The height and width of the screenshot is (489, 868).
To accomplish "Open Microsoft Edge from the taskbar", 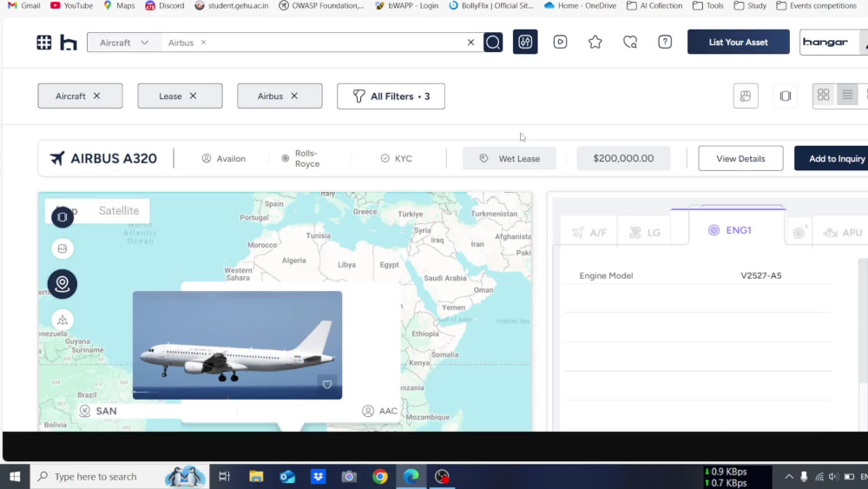I will (411, 476).
